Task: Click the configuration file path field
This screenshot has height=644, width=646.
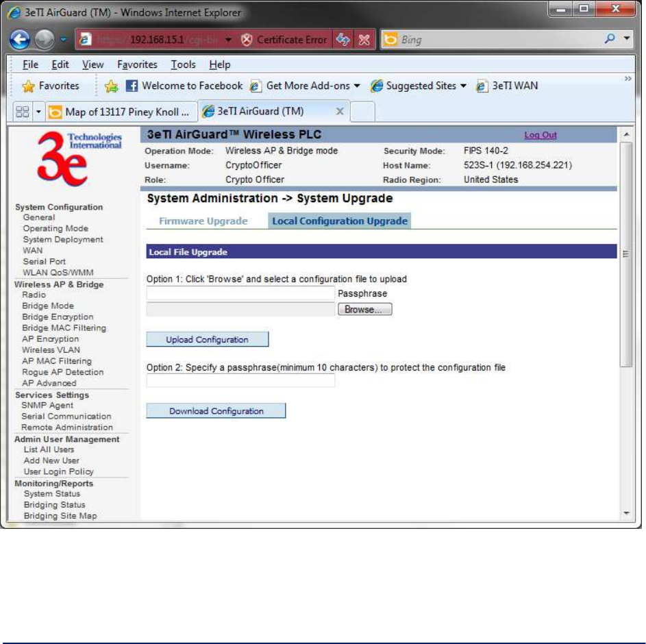Action: (x=240, y=309)
